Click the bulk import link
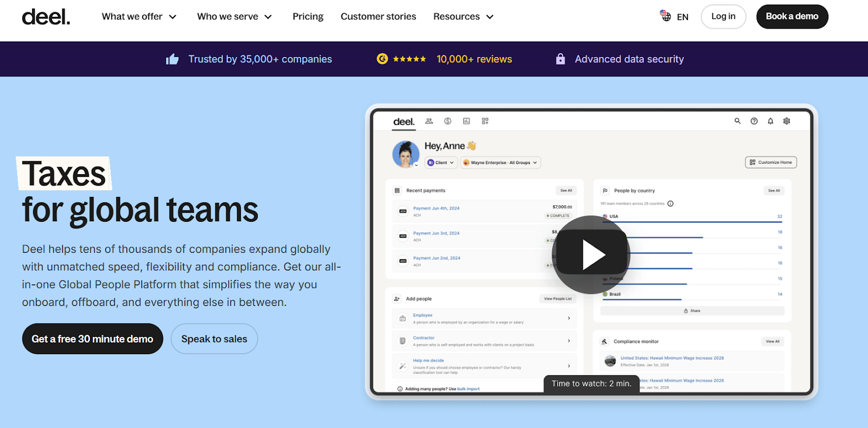868x428 pixels. coord(468,389)
